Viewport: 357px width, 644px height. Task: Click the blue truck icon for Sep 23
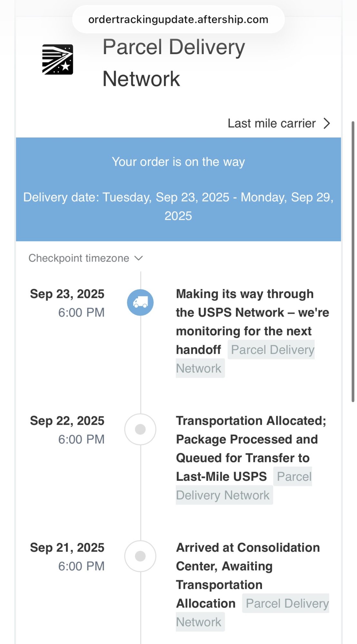point(140,302)
